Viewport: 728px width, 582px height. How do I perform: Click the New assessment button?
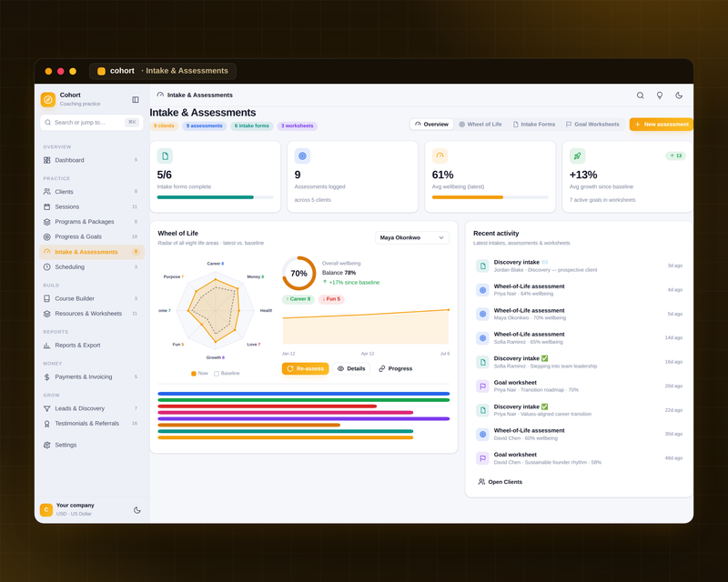[662, 124]
